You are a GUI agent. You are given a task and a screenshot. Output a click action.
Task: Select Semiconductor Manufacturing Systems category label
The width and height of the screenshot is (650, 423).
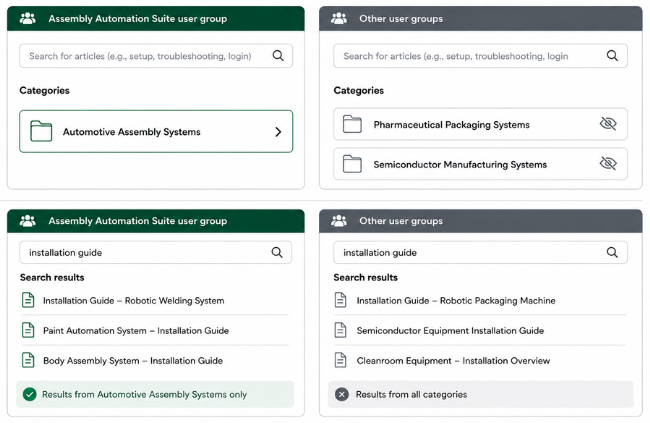460,165
